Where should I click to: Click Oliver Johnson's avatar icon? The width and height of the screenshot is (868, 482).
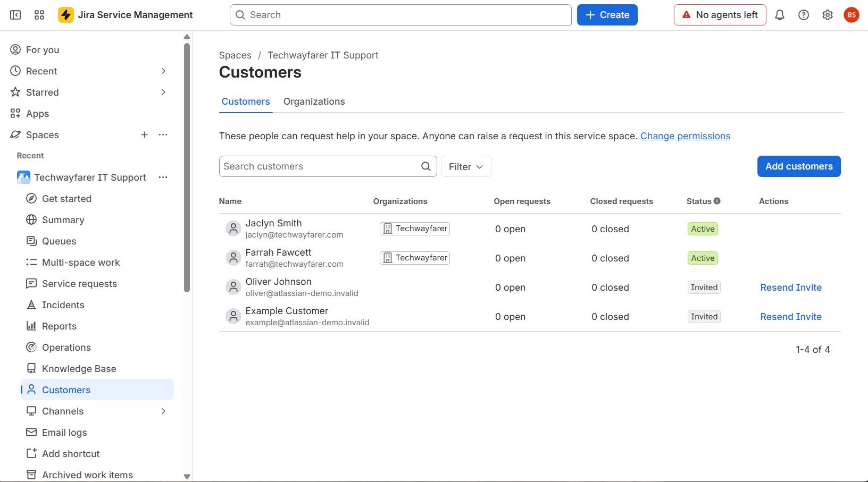[x=233, y=287]
